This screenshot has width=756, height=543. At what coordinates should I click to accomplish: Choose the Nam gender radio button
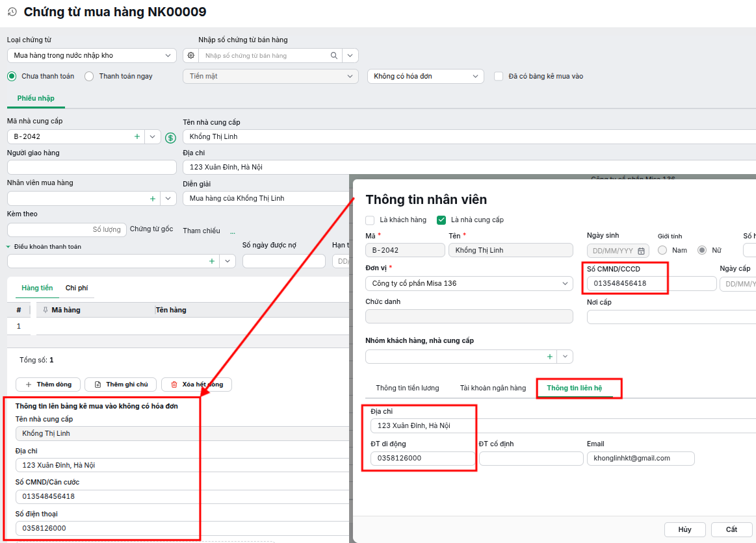[662, 250]
